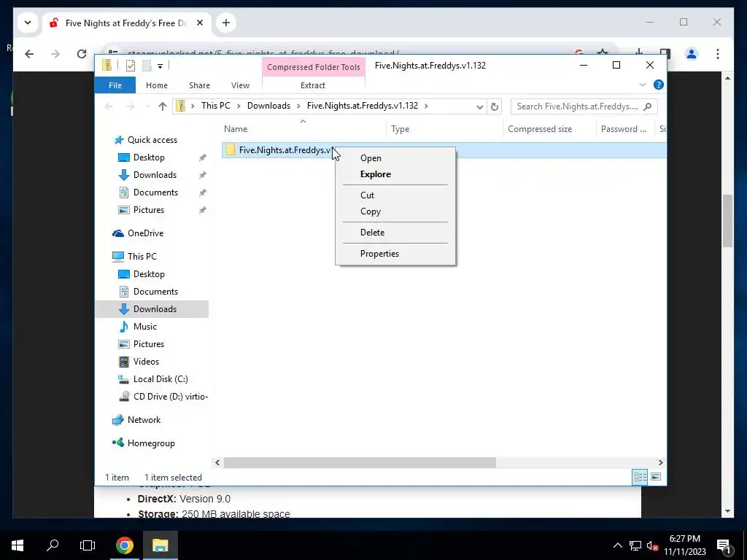747x560 pixels.
Task: Open Local Disk (C:) in navigation pane
Action: [x=160, y=379]
